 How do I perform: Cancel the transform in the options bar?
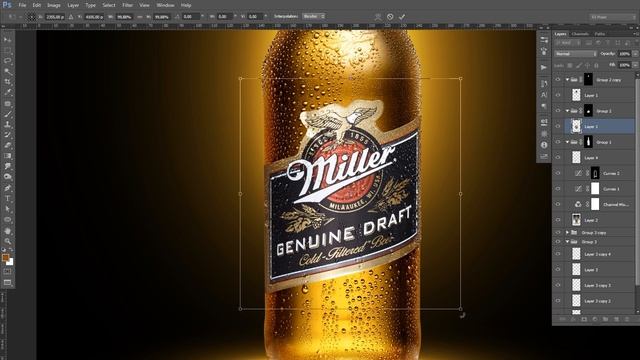point(390,17)
